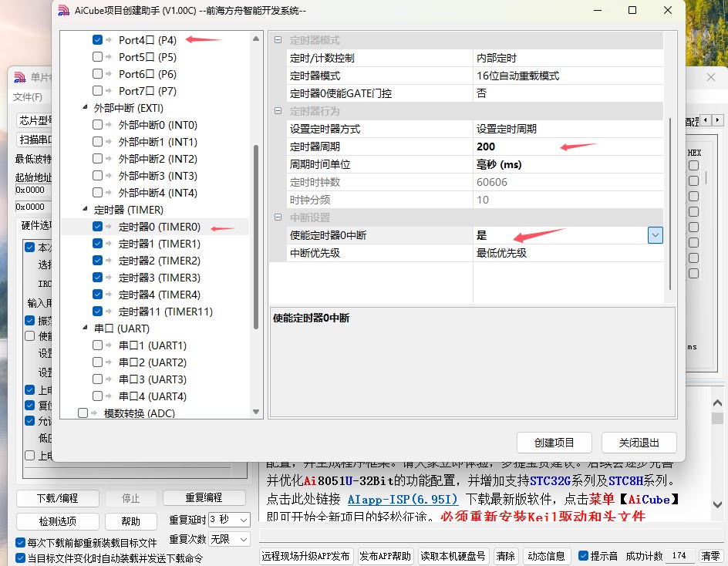This screenshot has height=566, width=728.
Task: Check the Port5口 (P5) checkbox
Action: coord(97,56)
